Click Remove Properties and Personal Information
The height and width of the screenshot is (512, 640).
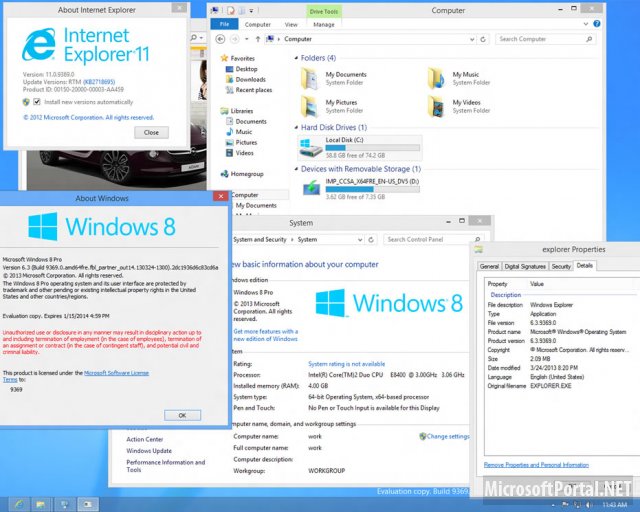pyautogui.click(x=536, y=465)
